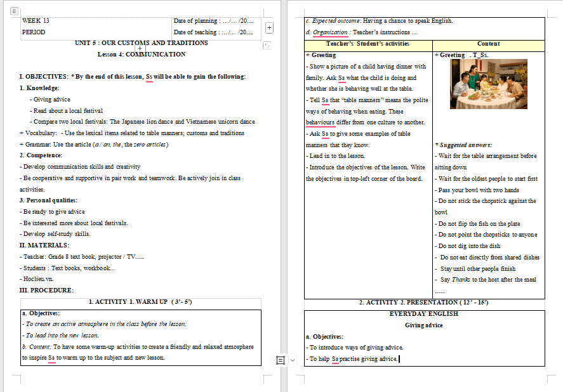The height and width of the screenshot is (392, 563).
Task: Select the title Lesson 4: COMMUNICATION
Action: pos(141,53)
